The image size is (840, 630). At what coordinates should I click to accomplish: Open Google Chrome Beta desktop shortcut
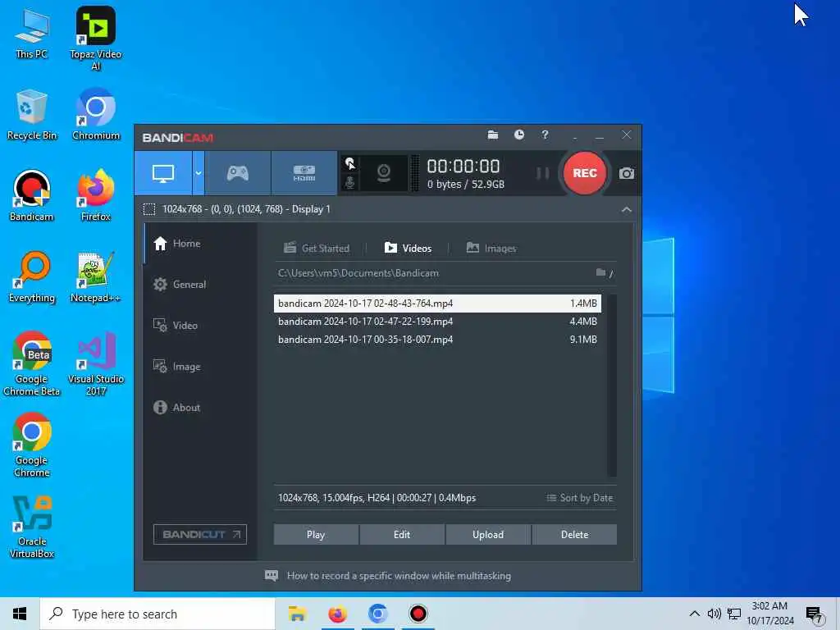(x=32, y=363)
